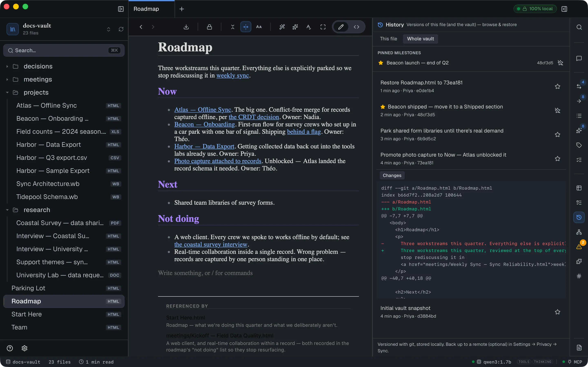Follow the weekly sync link

pos(233,75)
